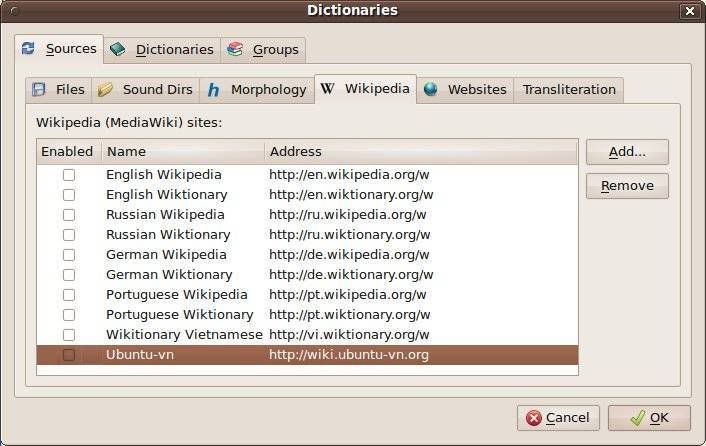Cancel the Dictionaries dialog

tap(558, 417)
